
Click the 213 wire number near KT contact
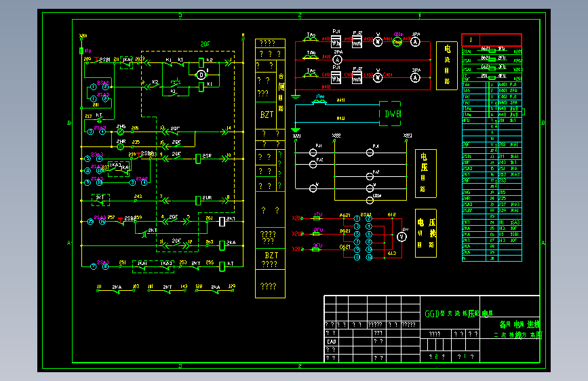click(x=88, y=116)
